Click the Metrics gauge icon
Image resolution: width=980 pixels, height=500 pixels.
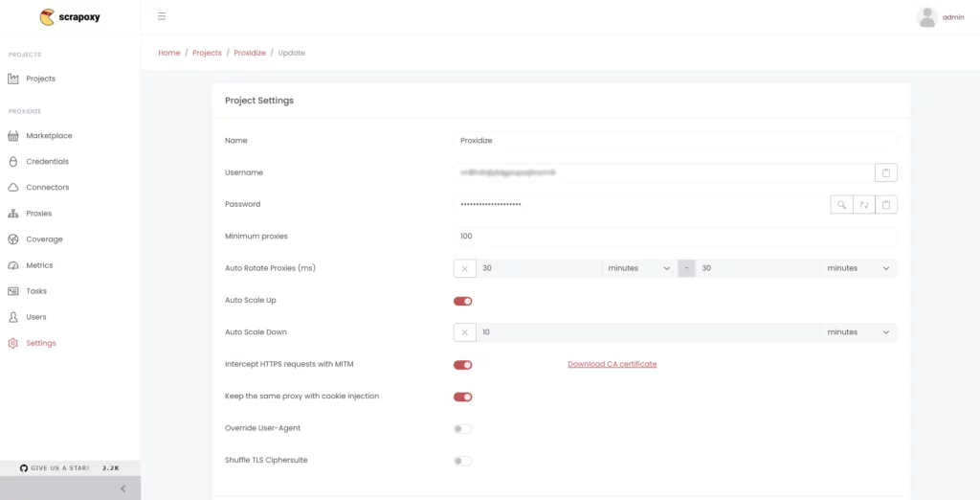point(13,265)
